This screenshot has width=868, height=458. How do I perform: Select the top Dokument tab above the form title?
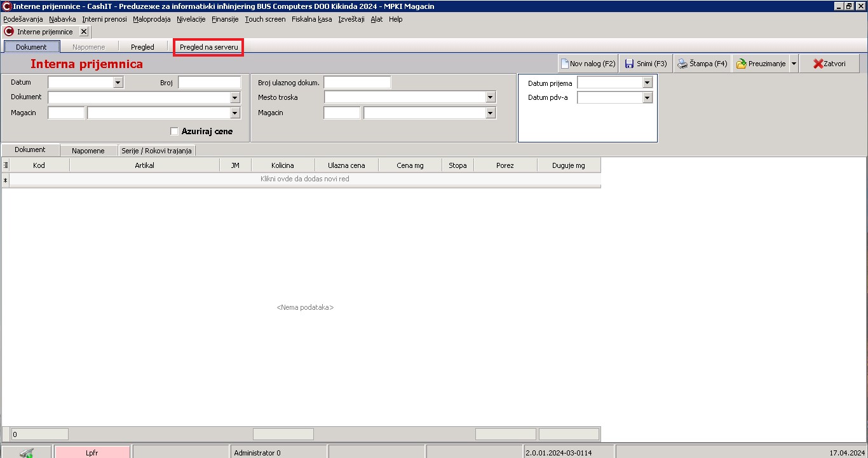point(32,47)
